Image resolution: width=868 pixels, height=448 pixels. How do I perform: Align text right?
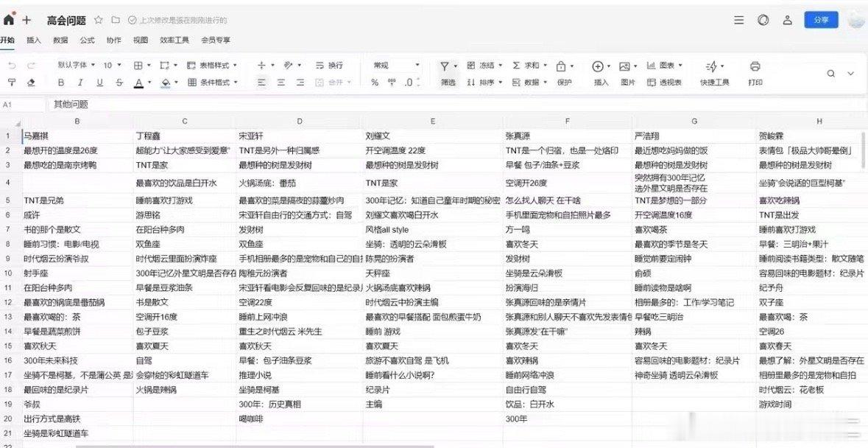click(x=300, y=82)
